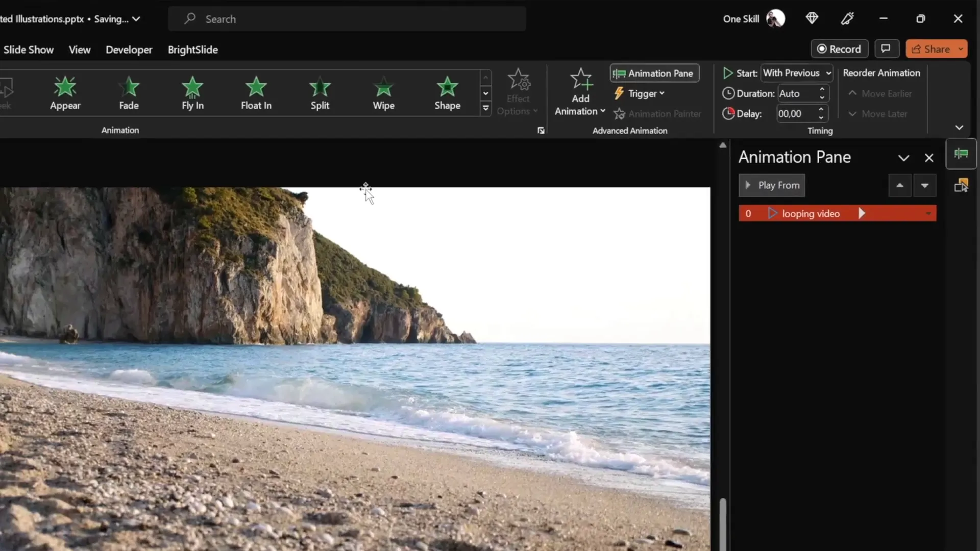This screenshot has height=551, width=980.
Task: Open the BrightSlide ribbon tab
Action: [192, 49]
